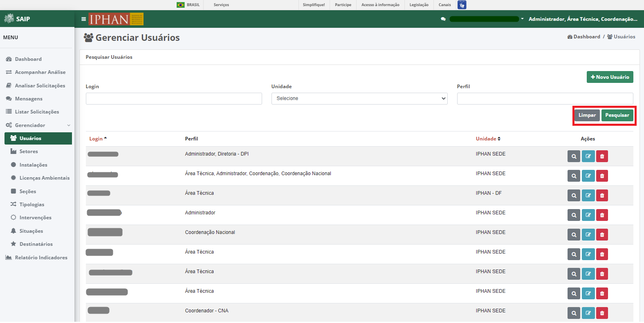644x323 pixels.
Task: Delete the Coordenador - CNA user
Action: (x=602, y=313)
